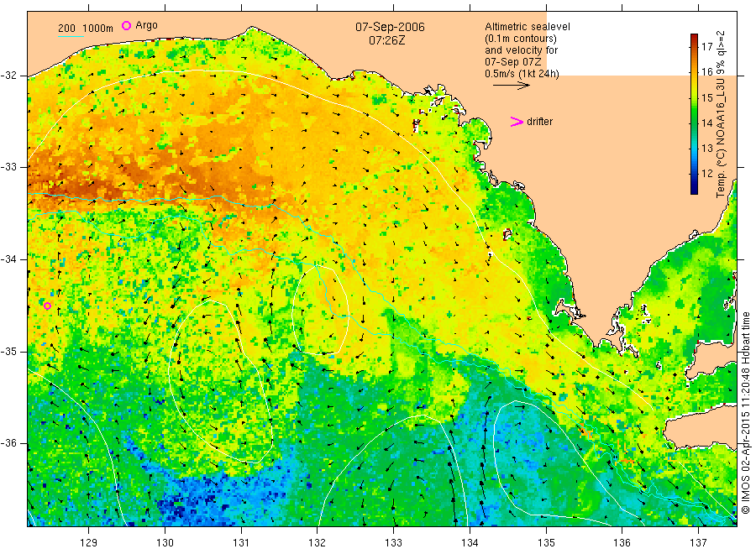This screenshot has height=554, width=756.
Task: Click the color bar label '17'
Action: click(706, 47)
